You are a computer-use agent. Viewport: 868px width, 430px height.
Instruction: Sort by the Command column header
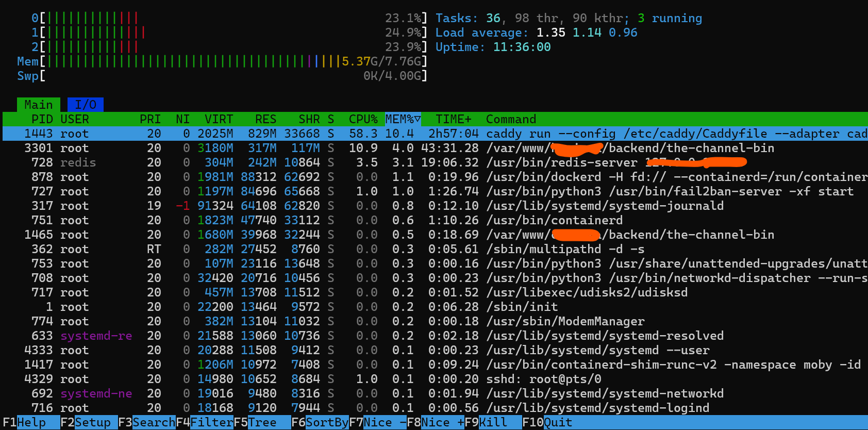click(x=511, y=119)
